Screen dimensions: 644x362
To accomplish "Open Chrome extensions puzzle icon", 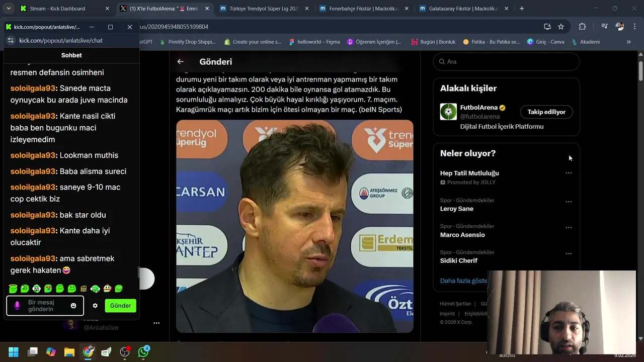I will click(582, 27).
